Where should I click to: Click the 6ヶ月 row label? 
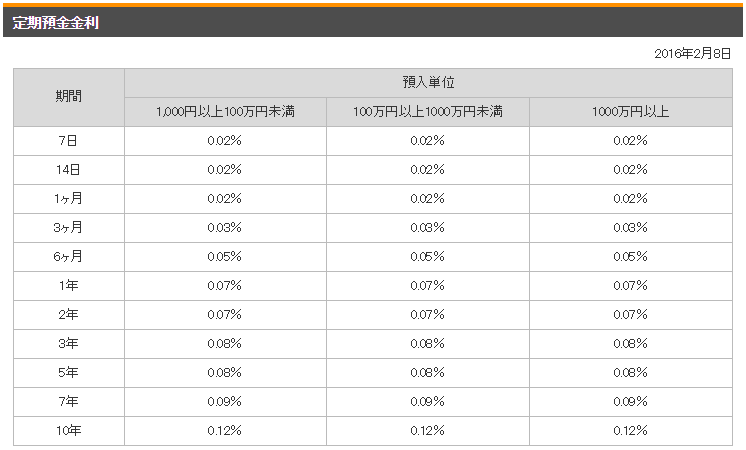(69, 257)
